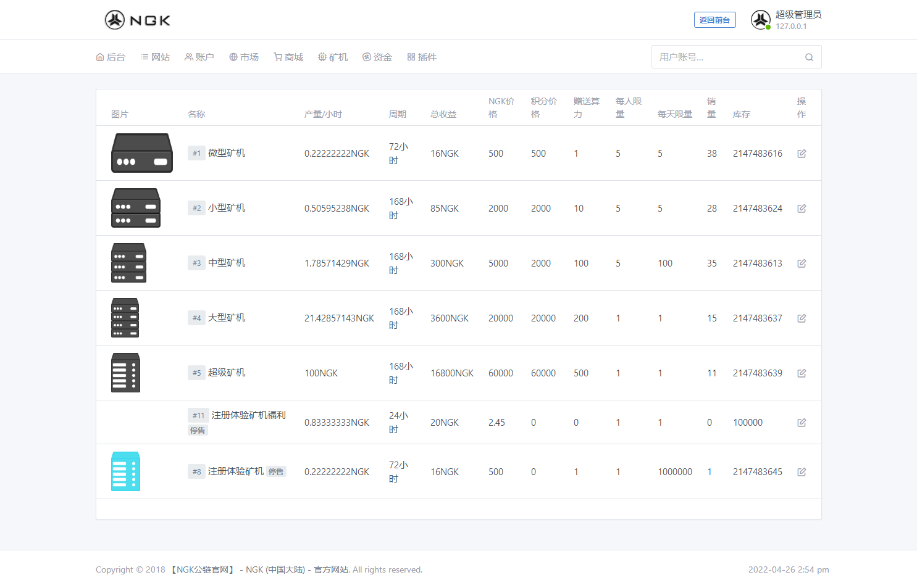
Task: Click the 产量/小时 column header
Action: tap(323, 114)
